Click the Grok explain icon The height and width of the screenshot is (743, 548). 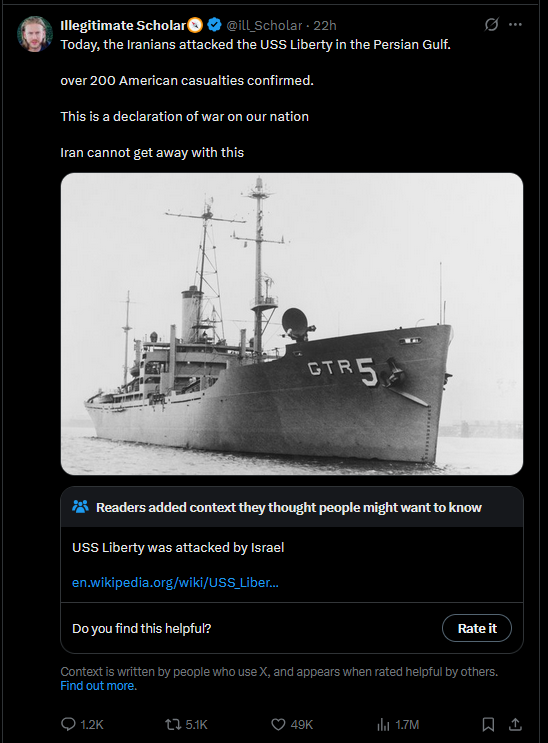point(492,24)
